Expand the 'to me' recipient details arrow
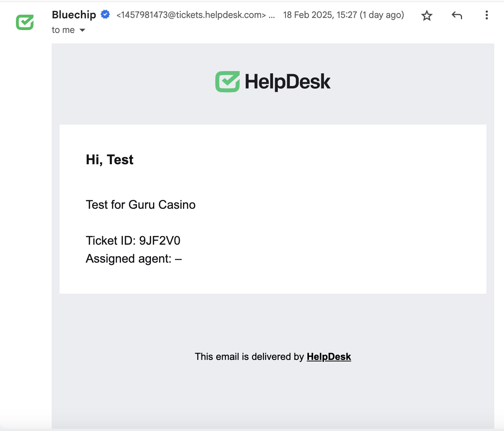The width and height of the screenshot is (504, 431). pyautogui.click(x=82, y=30)
